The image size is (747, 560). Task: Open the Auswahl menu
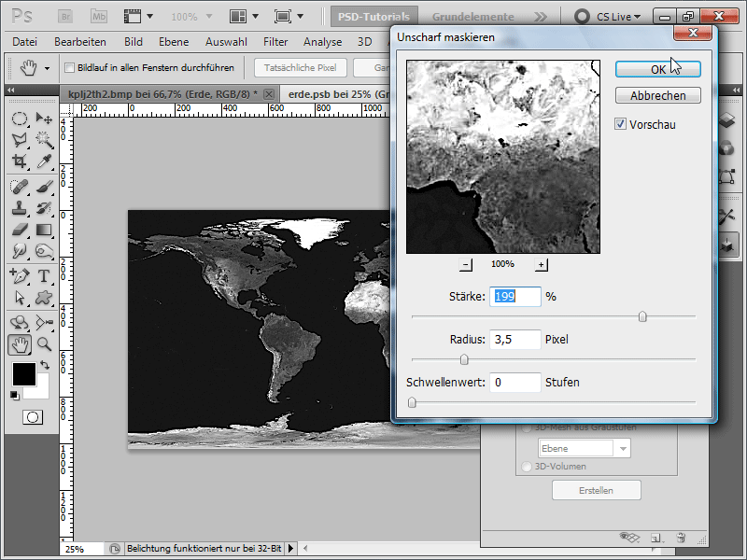click(226, 42)
